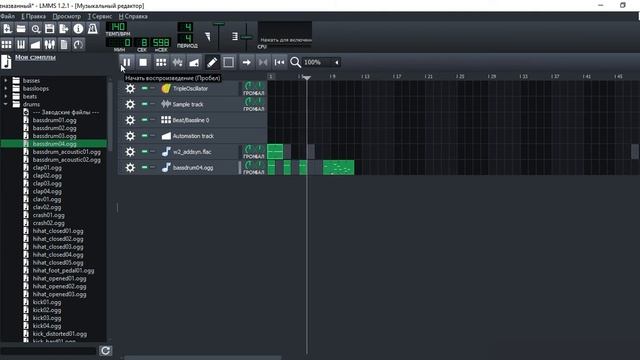
Task: Toggle auto-scrolling arrow button
Action: (x=247, y=62)
